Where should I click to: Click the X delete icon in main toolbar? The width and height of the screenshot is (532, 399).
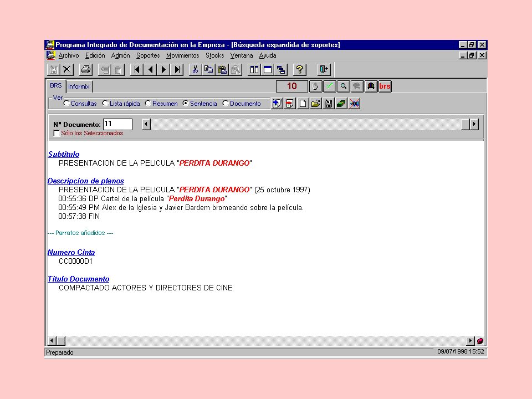[67, 70]
